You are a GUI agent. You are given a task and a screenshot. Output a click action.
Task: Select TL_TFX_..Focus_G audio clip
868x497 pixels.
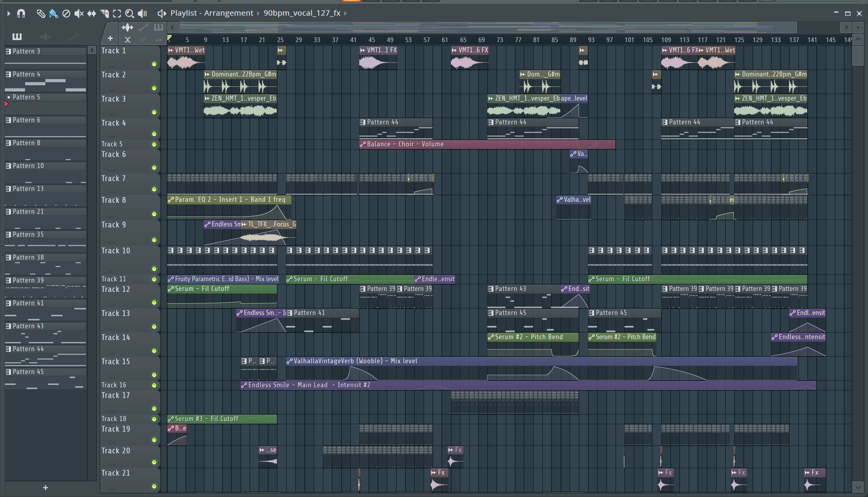tap(268, 233)
